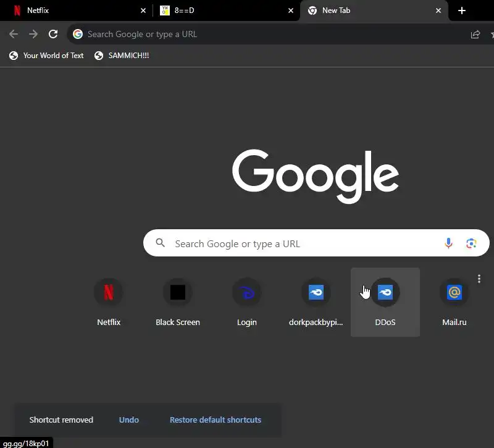The height and width of the screenshot is (448, 494).
Task: Close the 8==D tab
Action: pyautogui.click(x=291, y=11)
